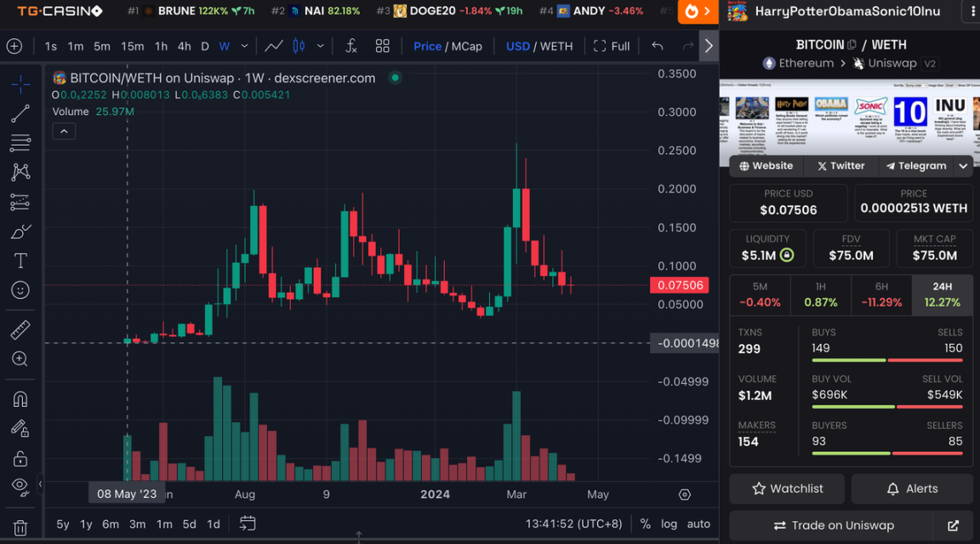The image size is (980, 544).
Task: Toggle auto scale for price axis
Action: [698, 524]
